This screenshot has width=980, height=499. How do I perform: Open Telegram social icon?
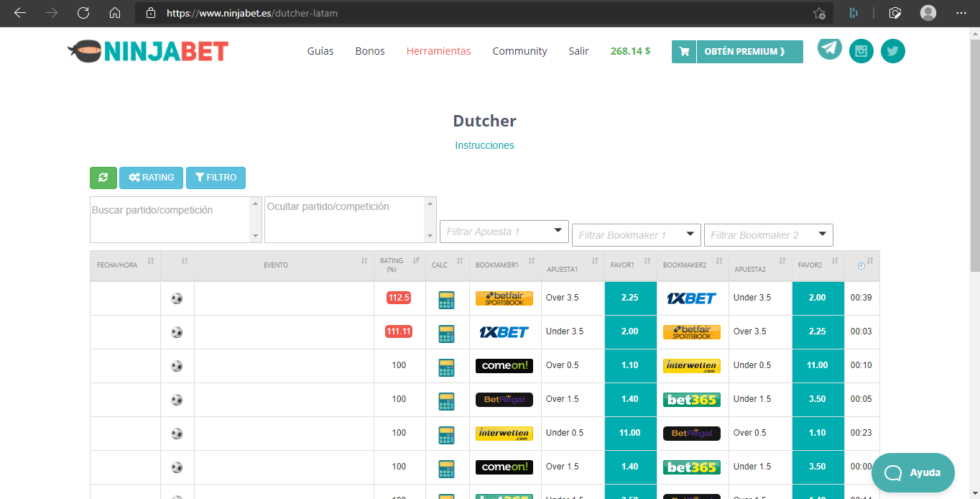click(830, 48)
